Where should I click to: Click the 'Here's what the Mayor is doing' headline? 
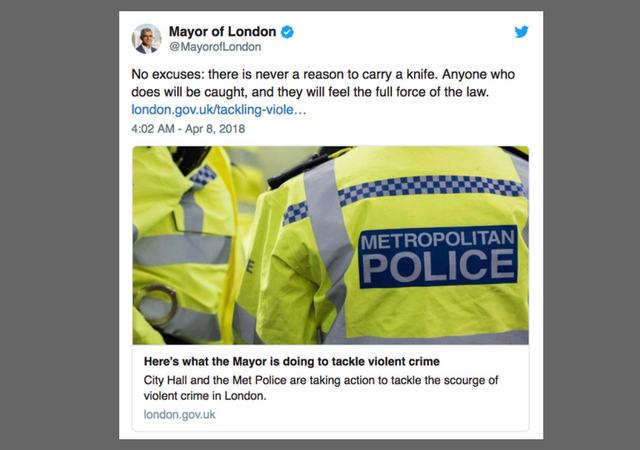[x=291, y=361]
